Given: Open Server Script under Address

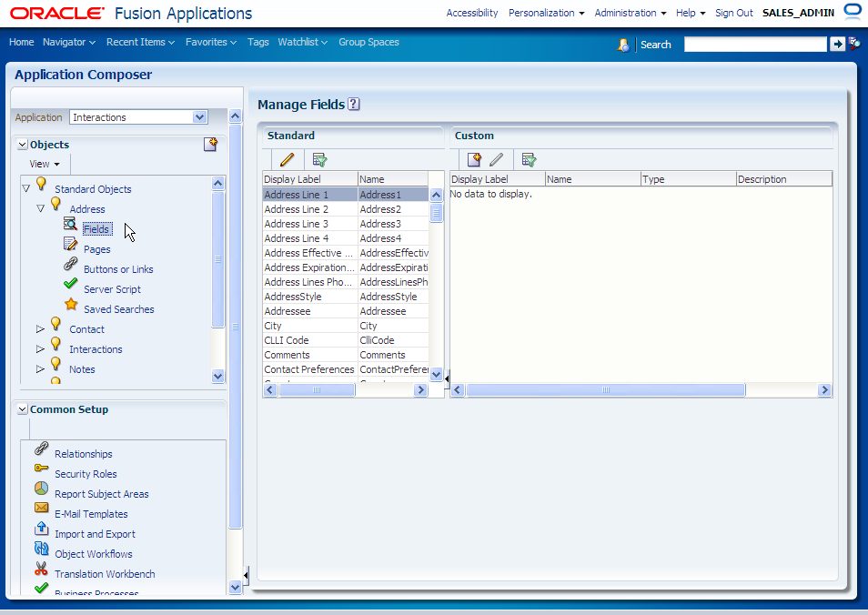Looking at the screenshot, I should coord(113,289).
